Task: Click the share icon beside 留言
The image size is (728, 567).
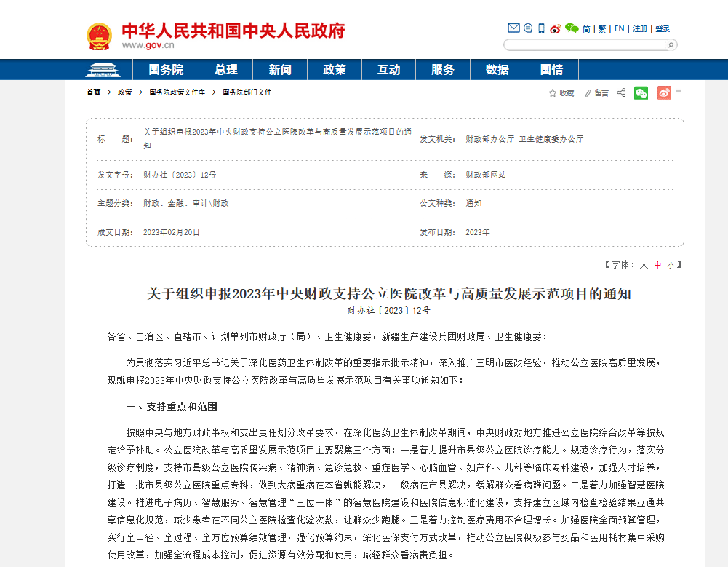Action: [621, 92]
